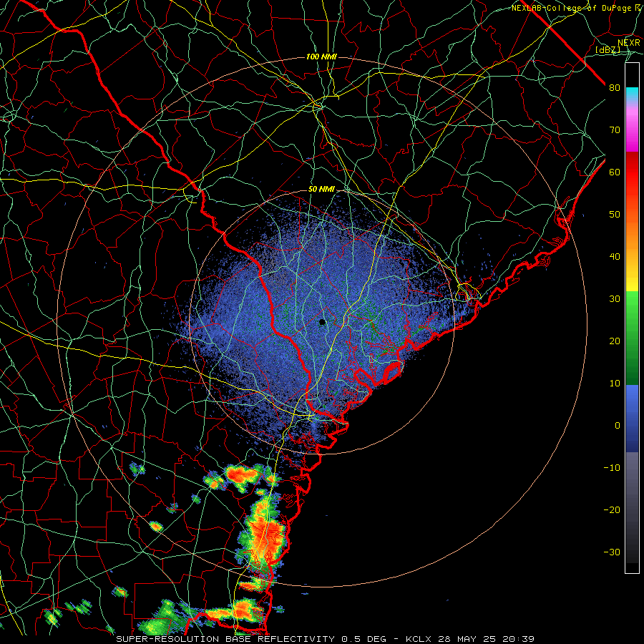Screen dimensions: 644x644
Task: Click the blue segment of the color bar
Action: click(x=632, y=419)
